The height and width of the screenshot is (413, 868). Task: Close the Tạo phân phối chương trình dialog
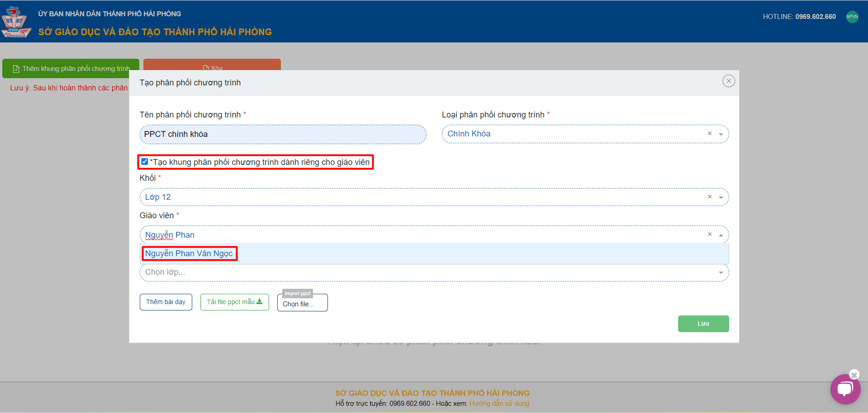coord(728,81)
